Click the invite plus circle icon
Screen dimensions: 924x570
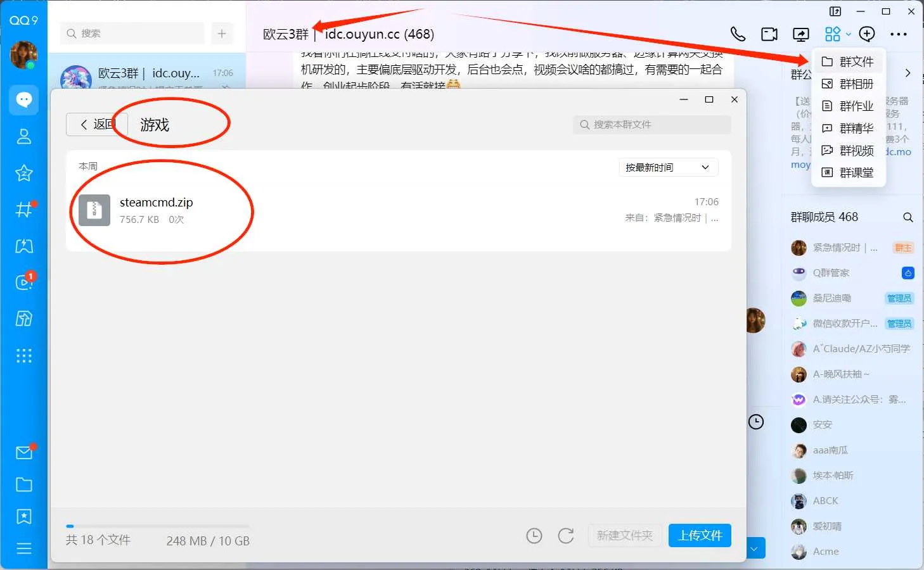click(867, 34)
